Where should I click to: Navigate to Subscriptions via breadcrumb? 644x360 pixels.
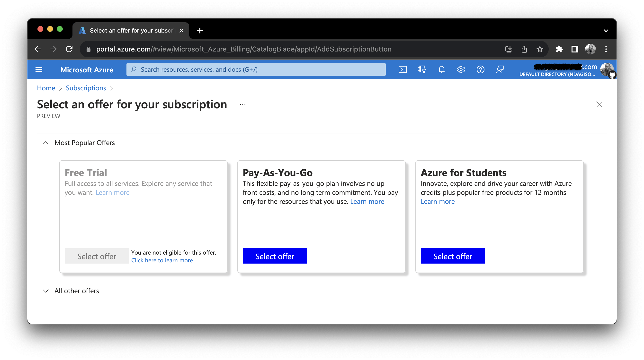point(86,88)
